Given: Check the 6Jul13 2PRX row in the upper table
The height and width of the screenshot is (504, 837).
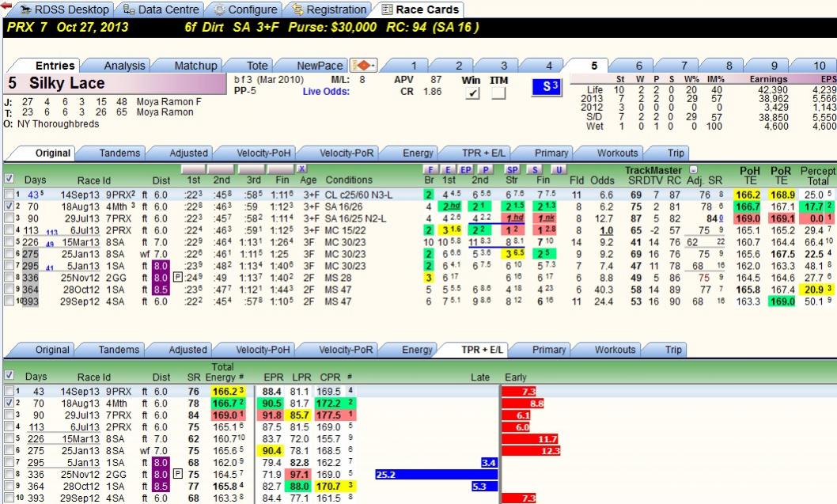Looking at the screenshot, I should point(9,230).
